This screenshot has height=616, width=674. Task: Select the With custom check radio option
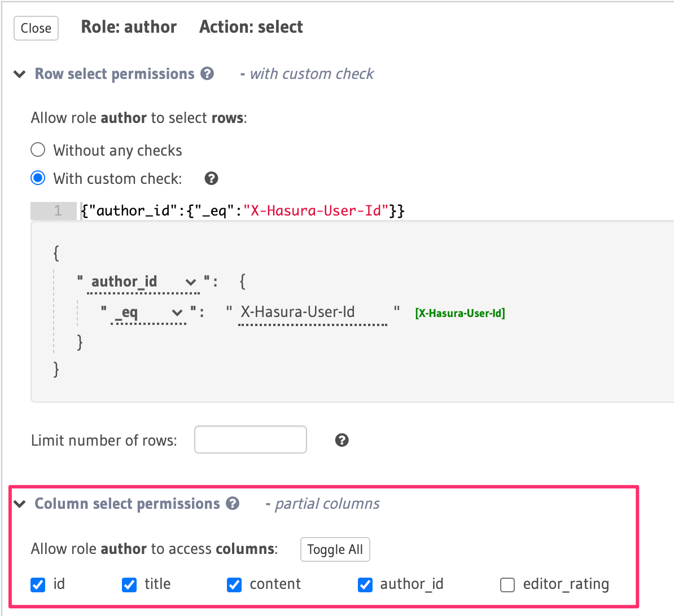click(38, 178)
